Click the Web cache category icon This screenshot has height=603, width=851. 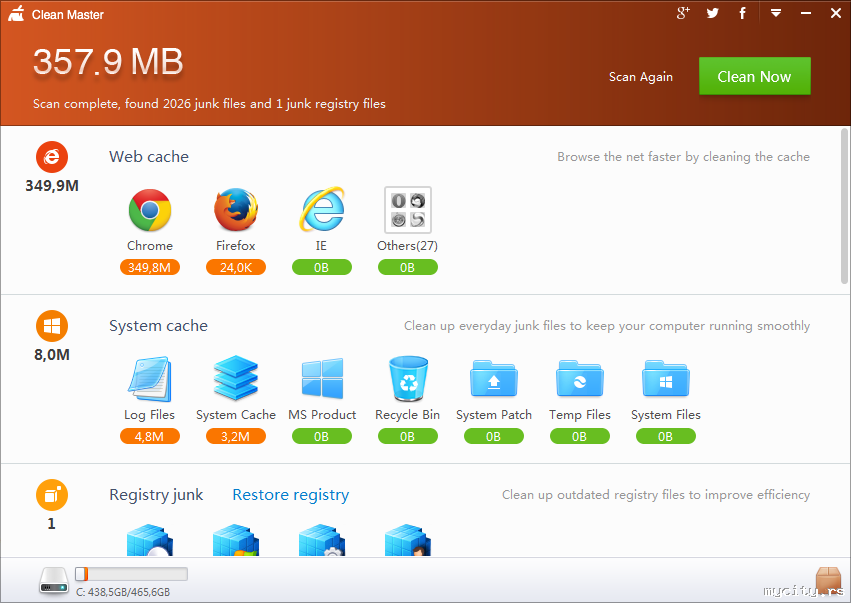(52, 157)
